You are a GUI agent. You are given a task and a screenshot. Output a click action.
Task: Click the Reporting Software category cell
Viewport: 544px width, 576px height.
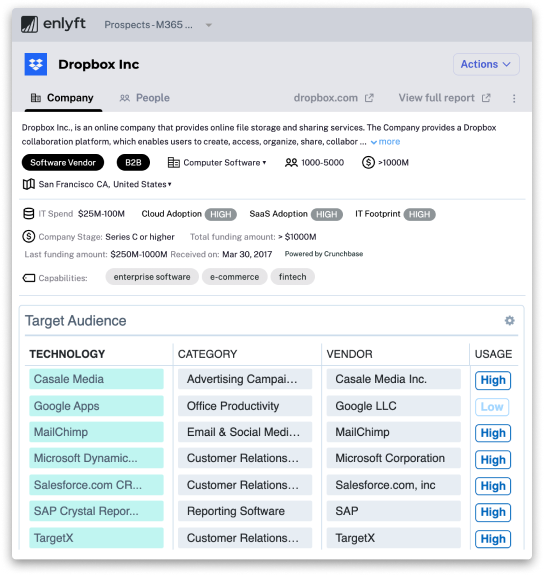(245, 511)
